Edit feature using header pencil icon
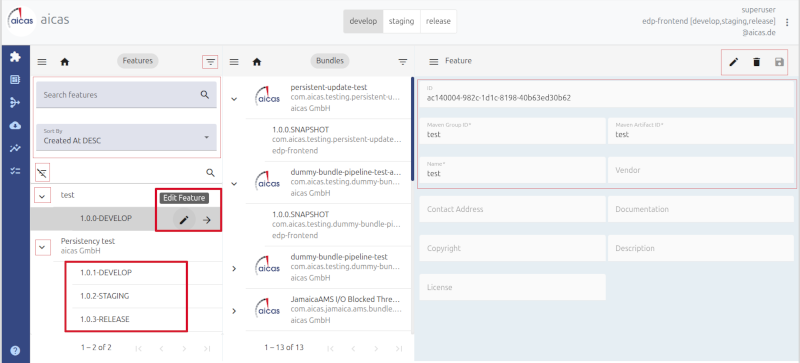Screen dimensions: 800x363 (x=734, y=62)
